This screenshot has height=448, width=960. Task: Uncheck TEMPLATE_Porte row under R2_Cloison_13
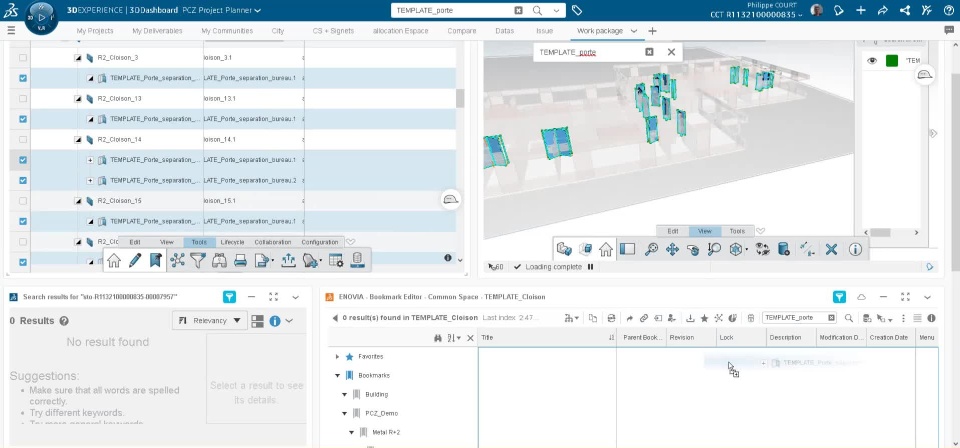point(23,119)
